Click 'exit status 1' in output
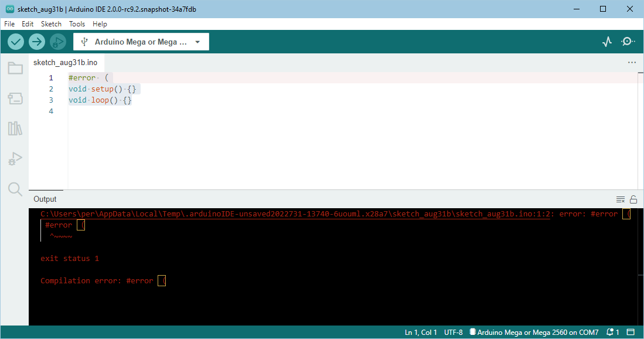Image resolution: width=644 pixels, height=339 pixels. (x=69, y=259)
